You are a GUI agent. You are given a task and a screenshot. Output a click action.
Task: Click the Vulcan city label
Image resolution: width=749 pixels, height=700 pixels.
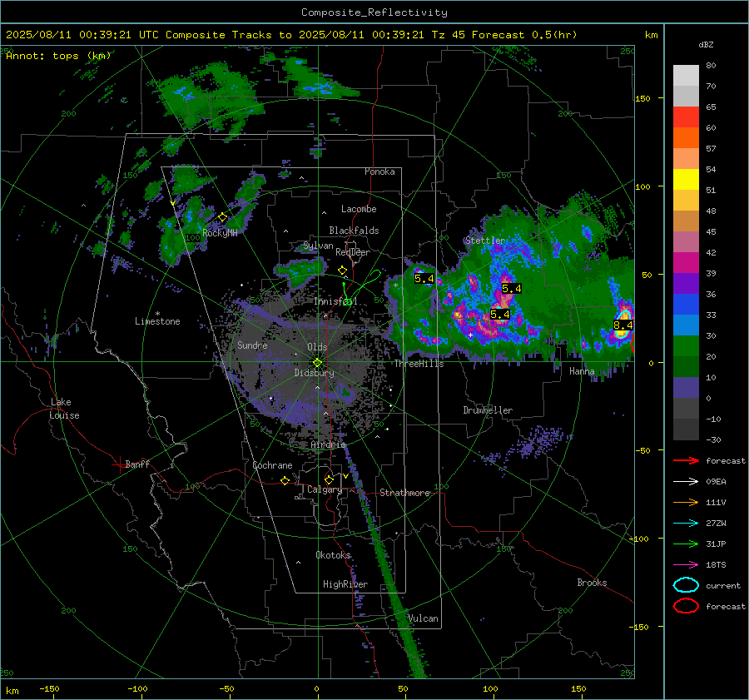point(423,618)
